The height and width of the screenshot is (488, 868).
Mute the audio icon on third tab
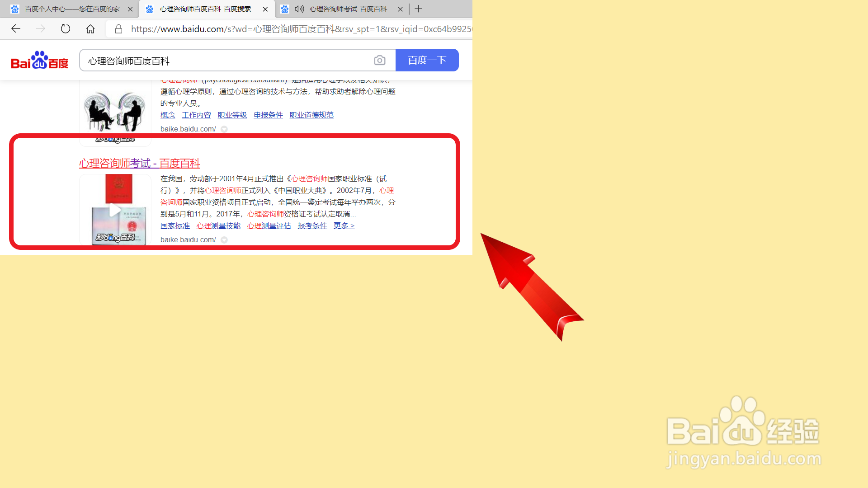(x=299, y=9)
